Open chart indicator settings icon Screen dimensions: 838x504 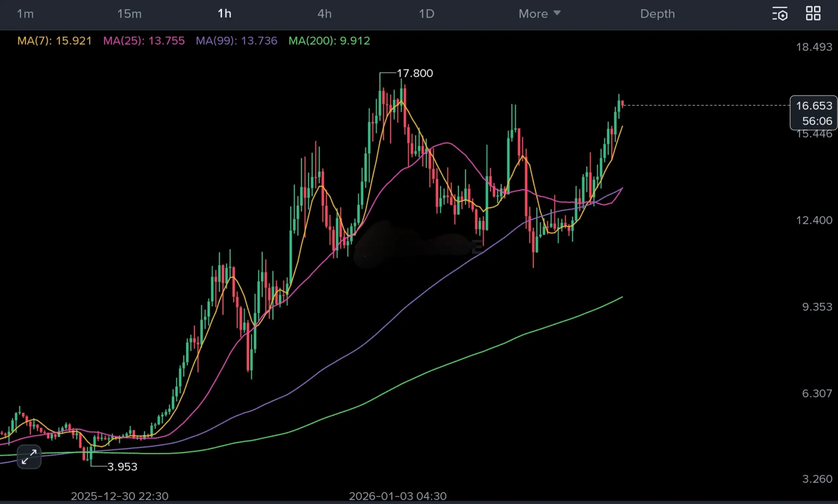(779, 14)
